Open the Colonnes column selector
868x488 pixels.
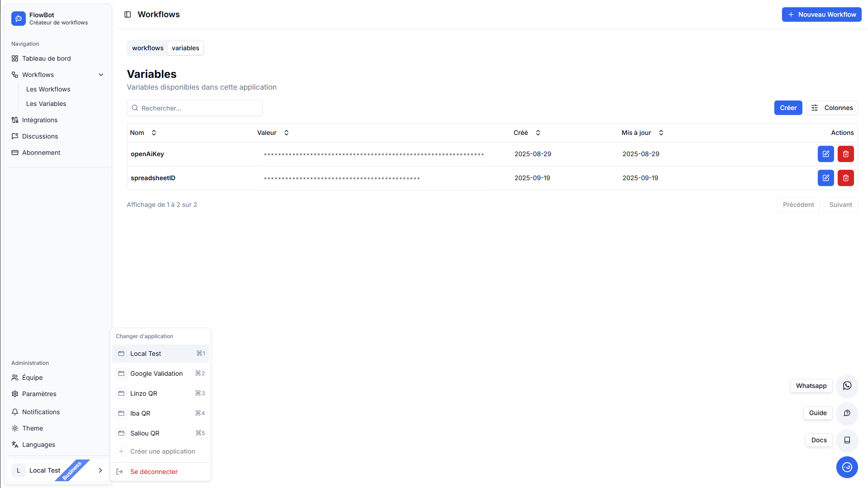coord(831,108)
